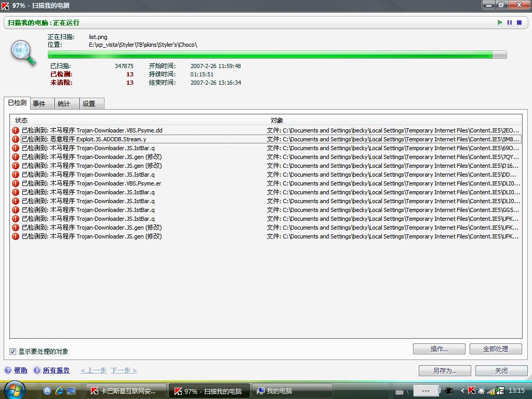532x399 pixels.
Task: Click the network signal tray icon
Action: coord(491,391)
